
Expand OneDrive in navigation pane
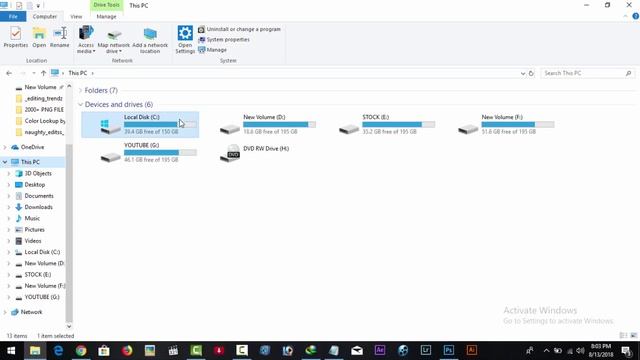[5, 147]
